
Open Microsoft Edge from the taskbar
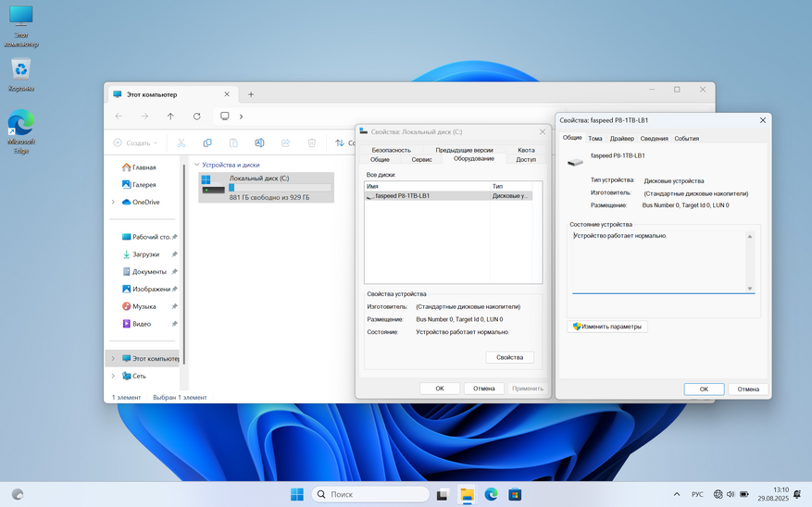[491, 494]
